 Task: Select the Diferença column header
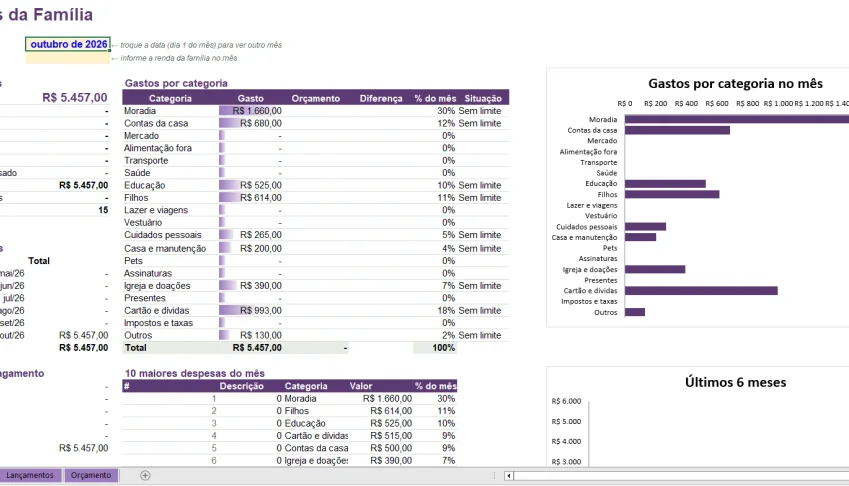point(381,98)
